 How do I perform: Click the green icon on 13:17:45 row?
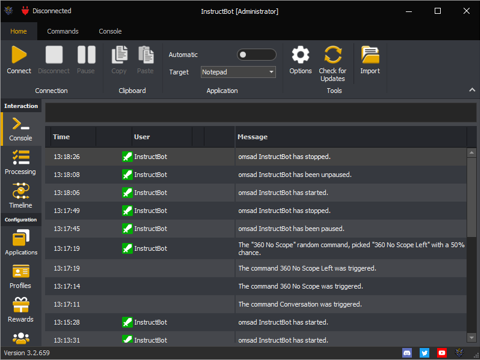[127, 229]
